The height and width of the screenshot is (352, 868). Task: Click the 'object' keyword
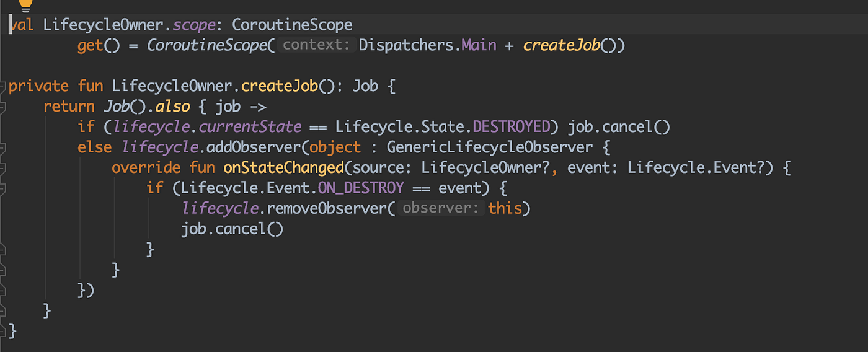pos(335,147)
